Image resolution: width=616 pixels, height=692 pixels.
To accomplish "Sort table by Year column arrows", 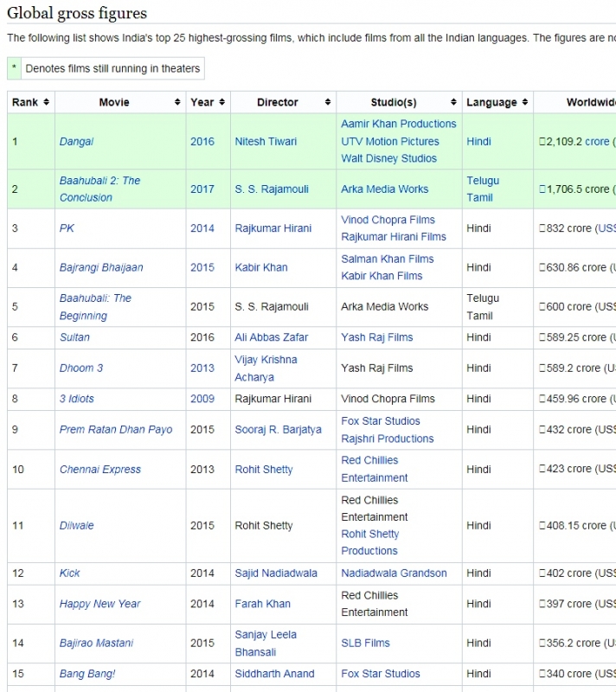I will point(222,102).
